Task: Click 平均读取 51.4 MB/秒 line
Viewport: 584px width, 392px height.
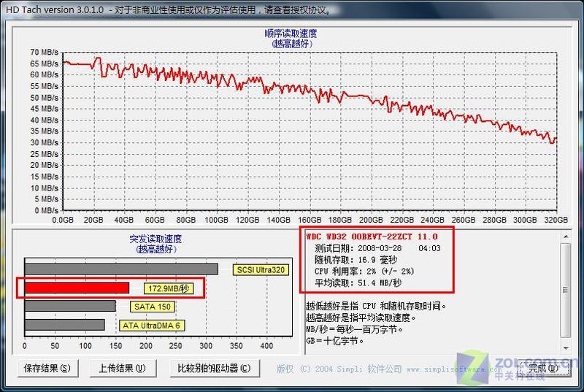Action: click(x=358, y=283)
